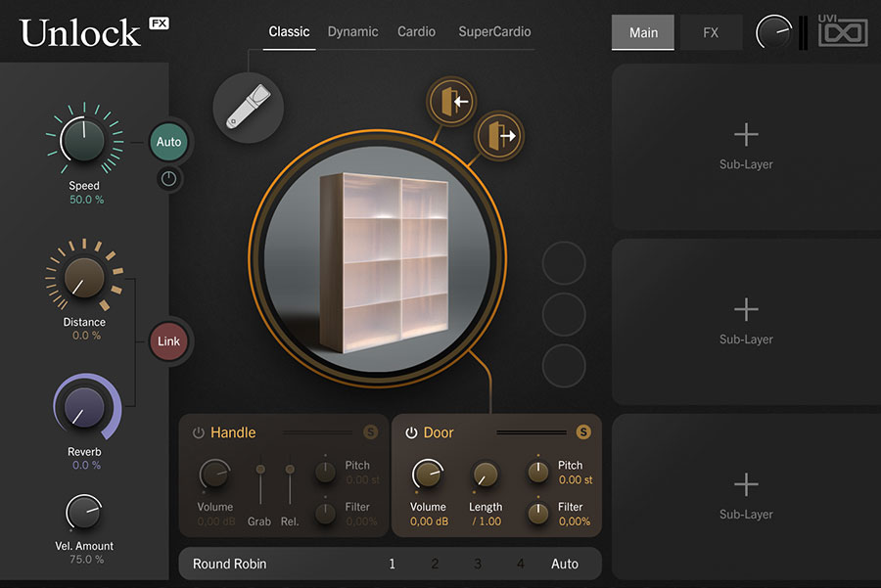
Task: Select Round Robin 3
Action: point(477,564)
